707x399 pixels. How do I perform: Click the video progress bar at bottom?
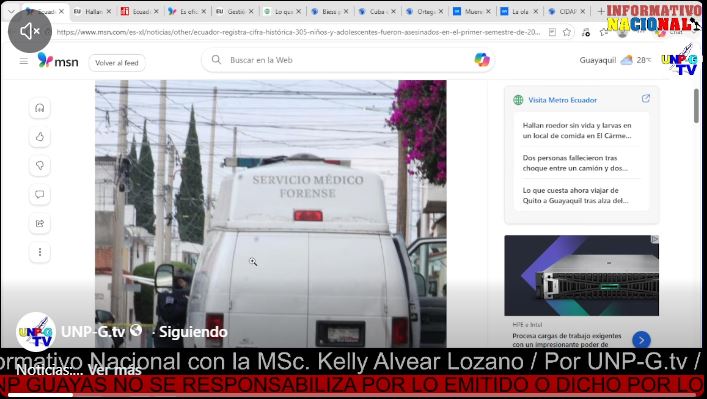(x=354, y=395)
